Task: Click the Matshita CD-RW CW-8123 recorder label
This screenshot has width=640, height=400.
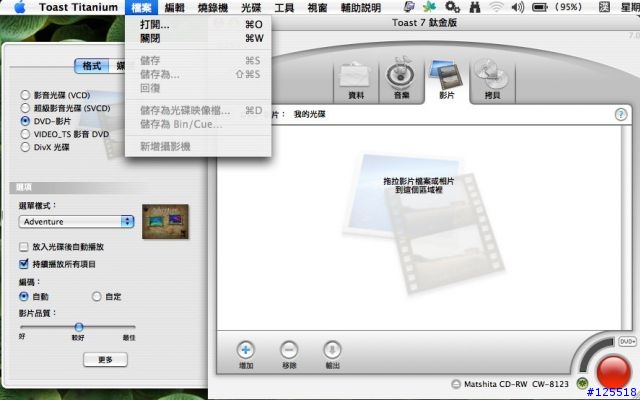Action: click(x=516, y=384)
